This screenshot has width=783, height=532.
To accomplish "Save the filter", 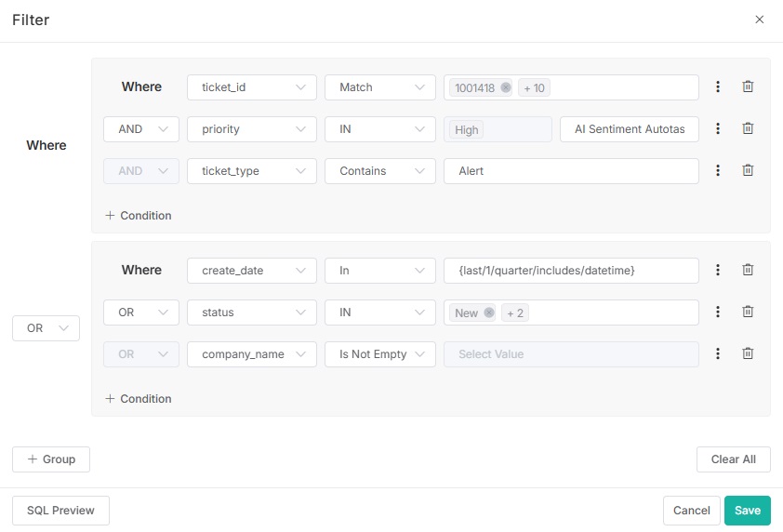I will 747,511.
